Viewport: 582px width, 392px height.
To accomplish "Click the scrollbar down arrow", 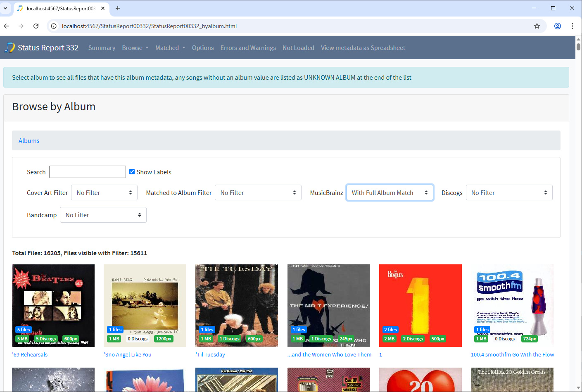I will [578, 388].
